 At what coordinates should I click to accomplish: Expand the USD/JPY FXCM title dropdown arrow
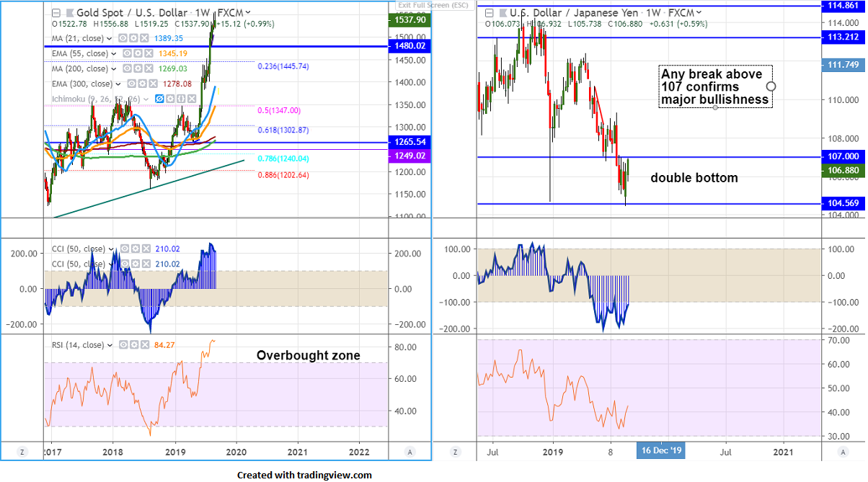699,12
